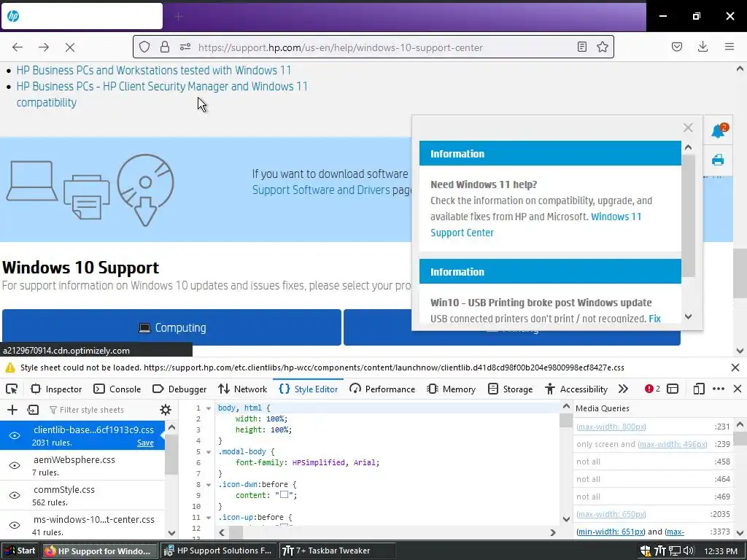Open Save to Pocket icon
This screenshot has width=747, height=560.
click(x=676, y=47)
